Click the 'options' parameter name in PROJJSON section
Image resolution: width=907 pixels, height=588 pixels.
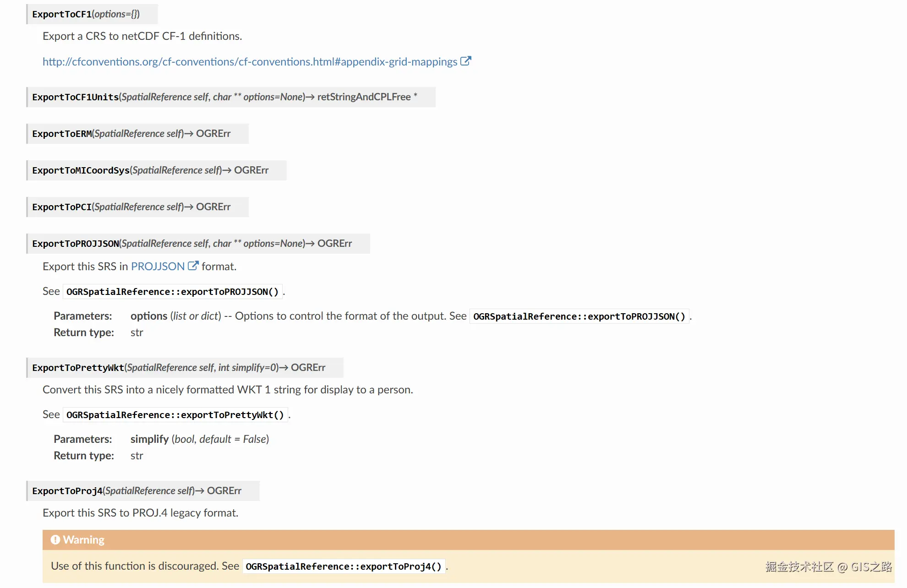(149, 316)
